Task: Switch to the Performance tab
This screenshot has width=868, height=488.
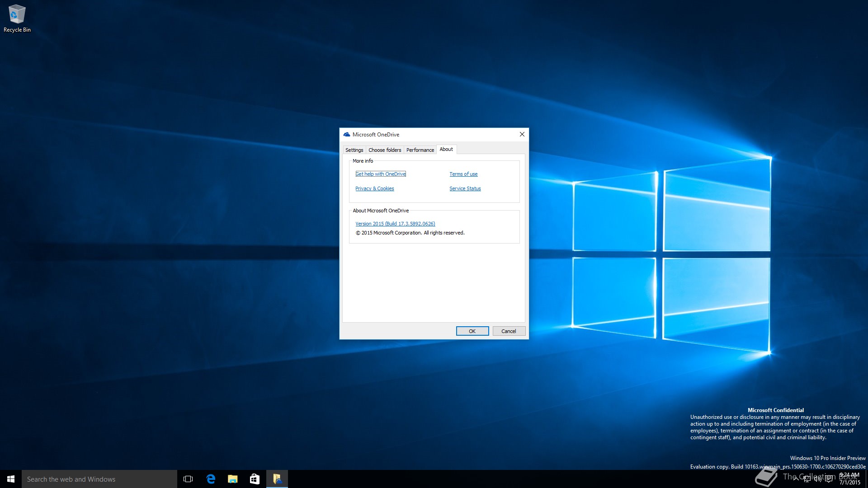Action: (x=420, y=150)
